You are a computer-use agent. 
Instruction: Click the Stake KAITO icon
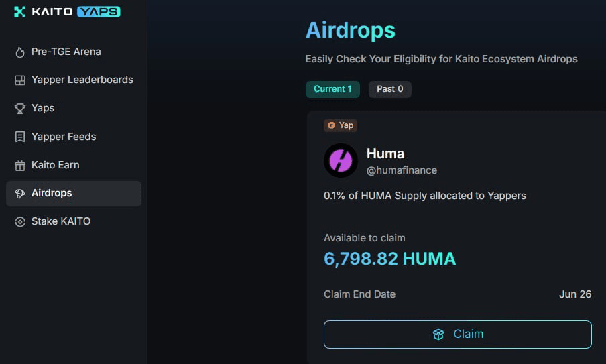point(19,222)
